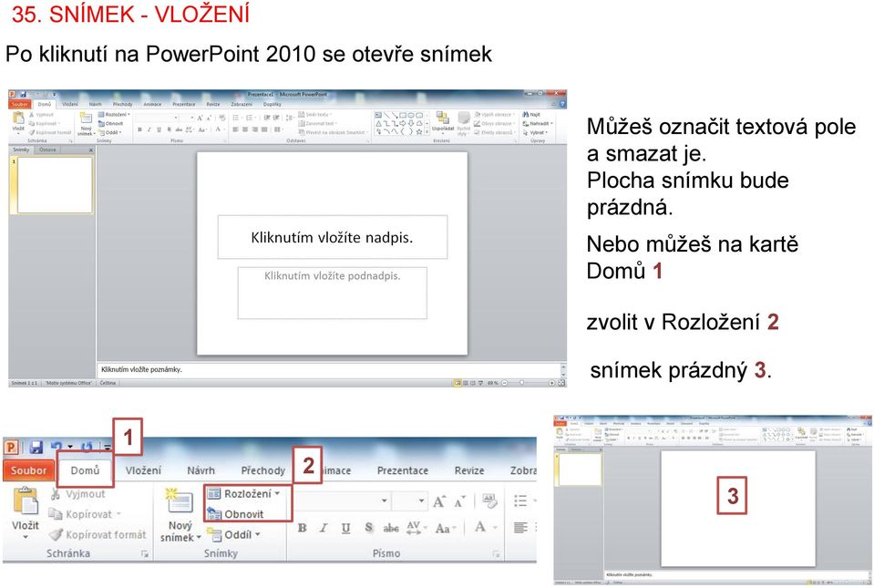Viewport: 874px width, 588px height.
Task: Switch to the Návrh tab in enlarged ribbon
Action: click(x=201, y=470)
